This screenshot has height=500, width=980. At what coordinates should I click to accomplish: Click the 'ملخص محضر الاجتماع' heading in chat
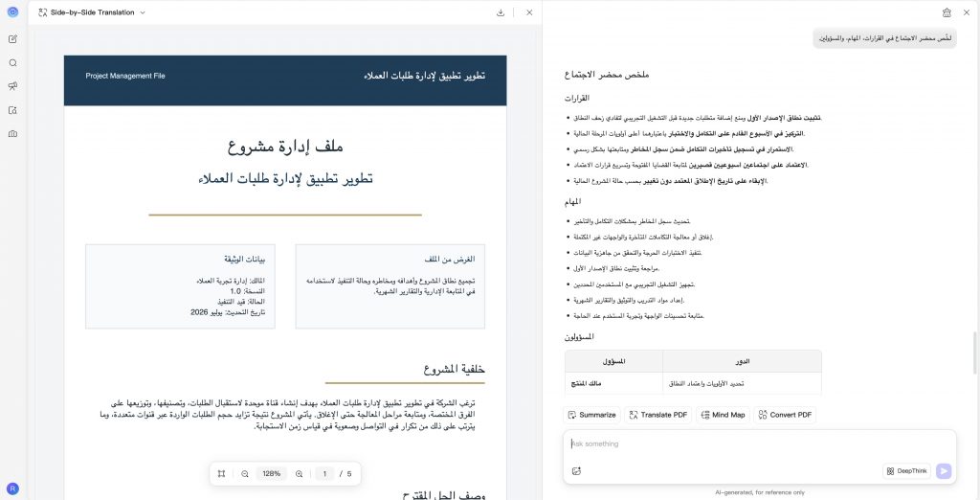click(x=607, y=75)
